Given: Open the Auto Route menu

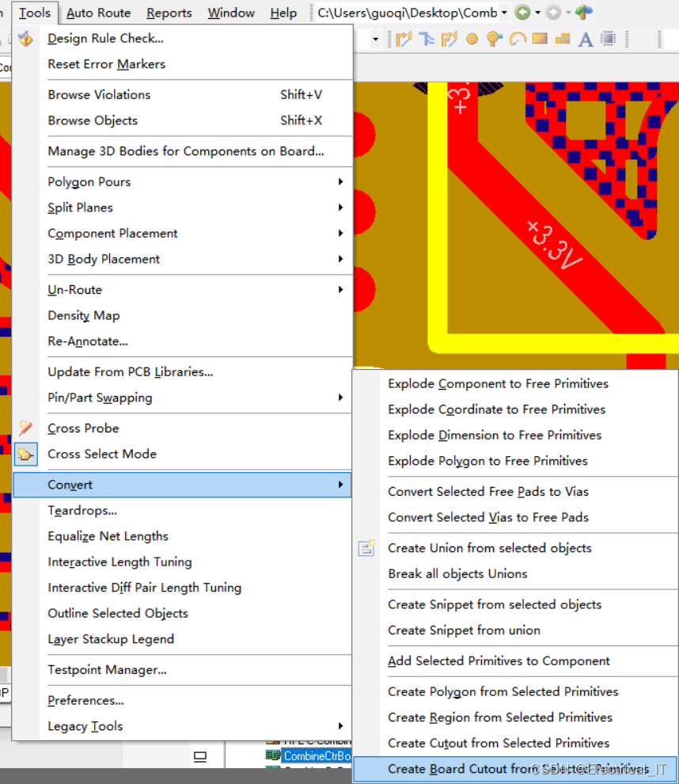Looking at the screenshot, I should coord(98,13).
